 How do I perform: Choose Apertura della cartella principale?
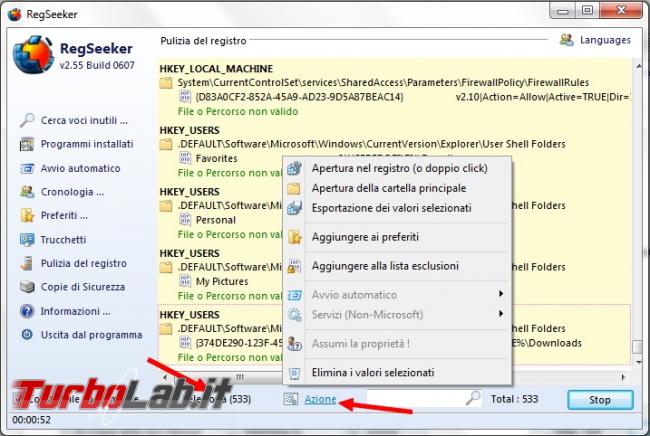(389, 188)
